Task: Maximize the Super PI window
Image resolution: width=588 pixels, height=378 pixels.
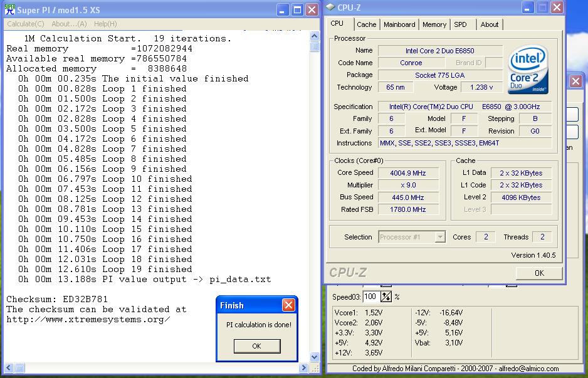Action: click(x=297, y=10)
